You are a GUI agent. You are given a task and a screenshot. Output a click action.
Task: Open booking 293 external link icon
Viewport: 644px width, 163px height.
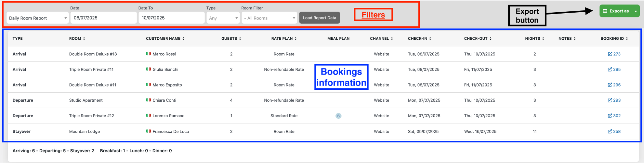pos(610,100)
